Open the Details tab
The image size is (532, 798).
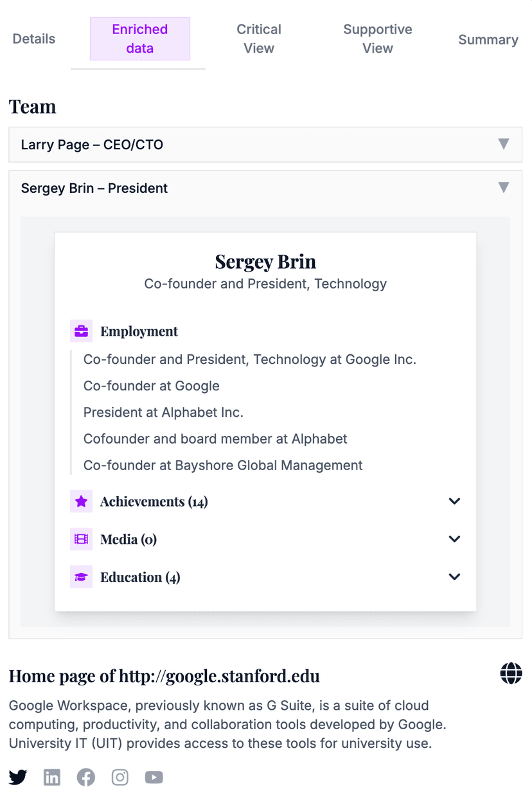point(33,39)
